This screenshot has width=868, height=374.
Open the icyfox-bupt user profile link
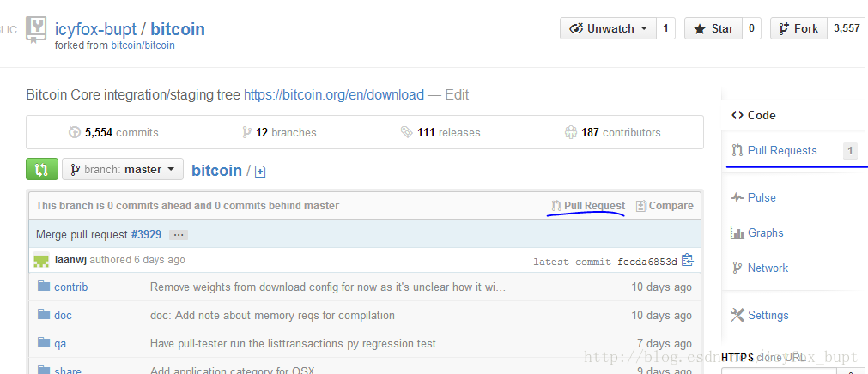click(x=95, y=29)
